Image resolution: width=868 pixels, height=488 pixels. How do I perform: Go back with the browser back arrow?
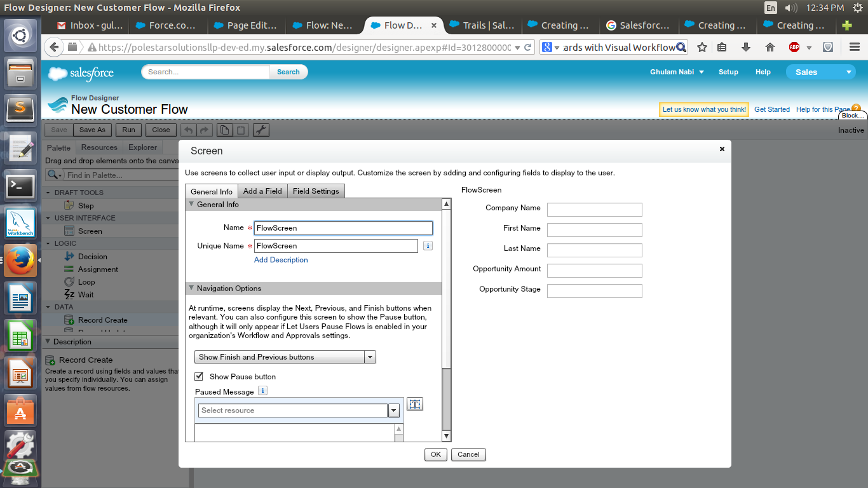55,47
